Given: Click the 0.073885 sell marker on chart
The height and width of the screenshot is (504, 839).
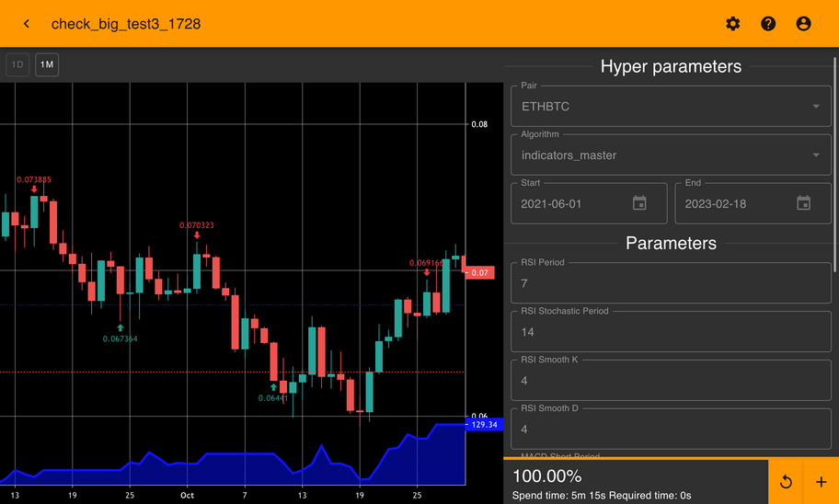Looking at the screenshot, I should pos(34,189).
